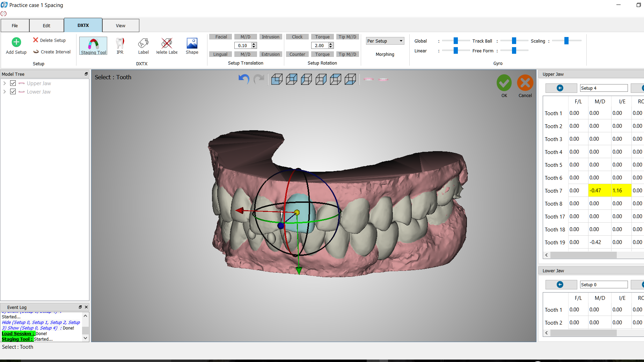Click the Scaling gyro slider handle

tap(566, 41)
